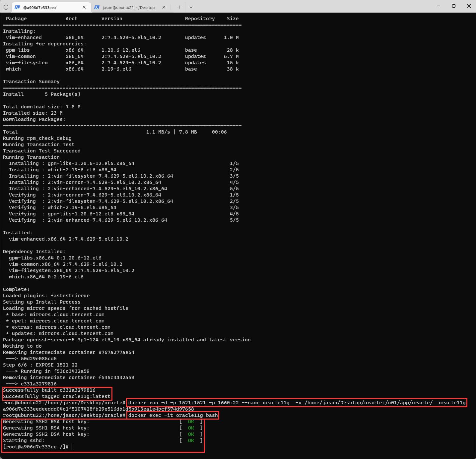The height and width of the screenshot is (459, 476).
Task: Close the terminal window
Action: 469,6
